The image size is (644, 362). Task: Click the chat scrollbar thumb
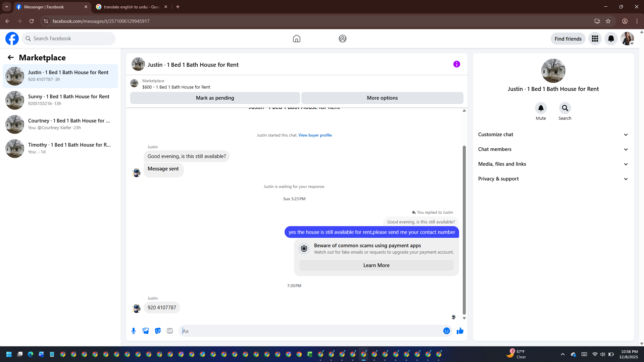464,230
